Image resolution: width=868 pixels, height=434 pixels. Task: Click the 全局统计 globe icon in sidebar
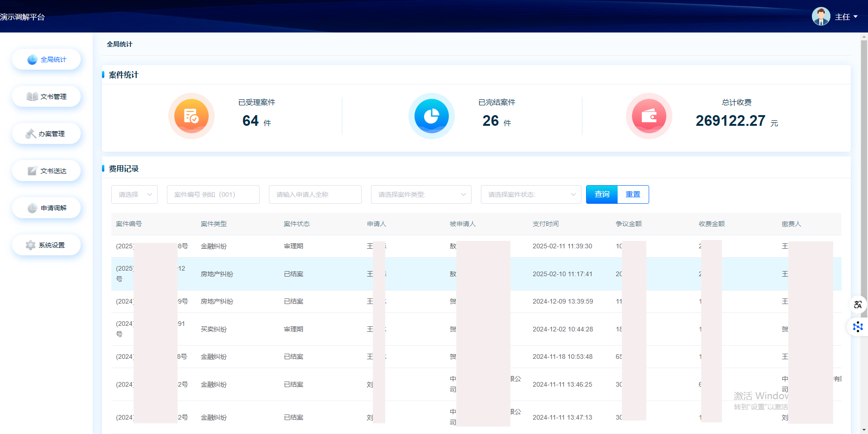coord(32,59)
